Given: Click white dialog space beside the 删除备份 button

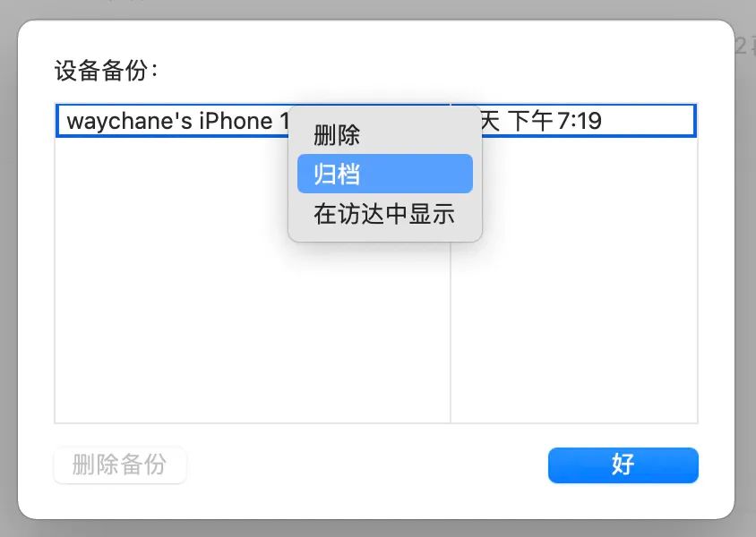Looking at the screenshot, I should [x=366, y=465].
